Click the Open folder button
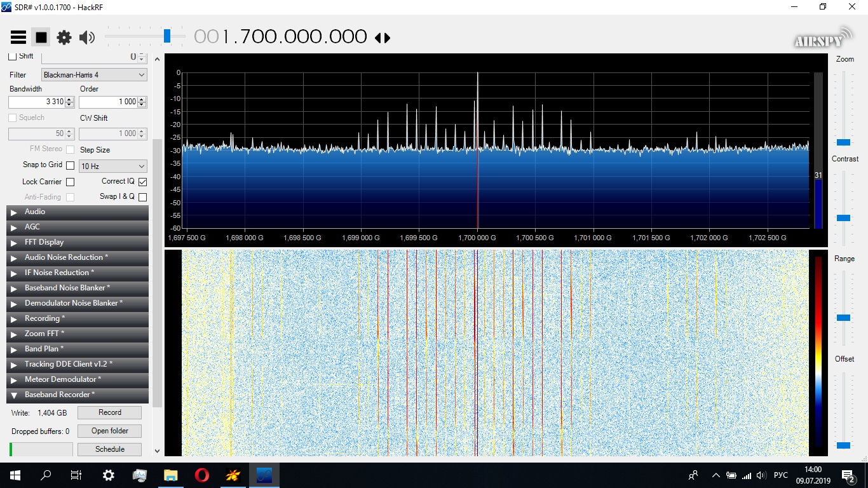 coord(109,431)
